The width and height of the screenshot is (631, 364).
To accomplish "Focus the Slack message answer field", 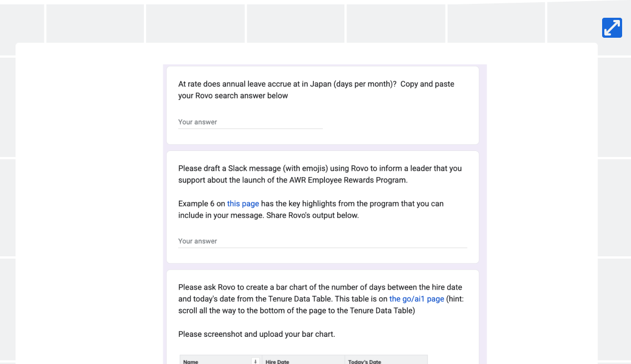I will pyautogui.click(x=322, y=241).
